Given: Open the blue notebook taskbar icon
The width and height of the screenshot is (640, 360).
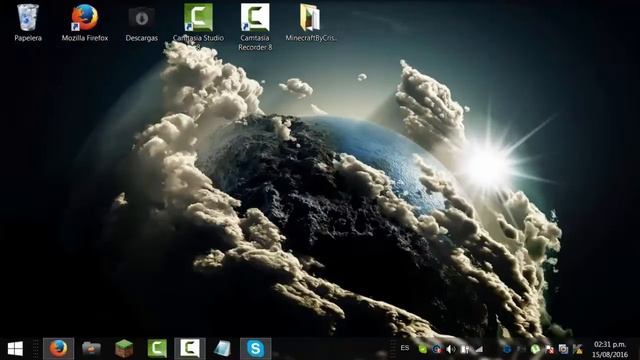Looking at the screenshot, I should click(222, 349).
